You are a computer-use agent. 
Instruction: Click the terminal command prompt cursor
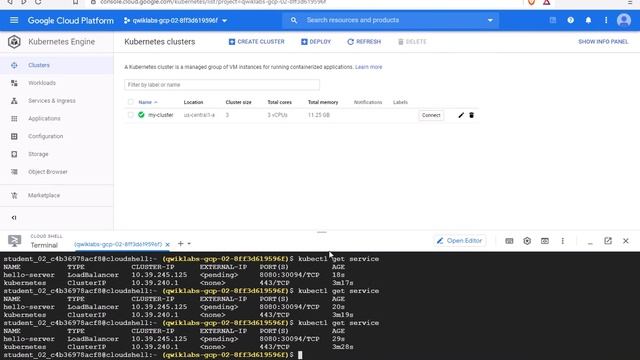coord(300,355)
